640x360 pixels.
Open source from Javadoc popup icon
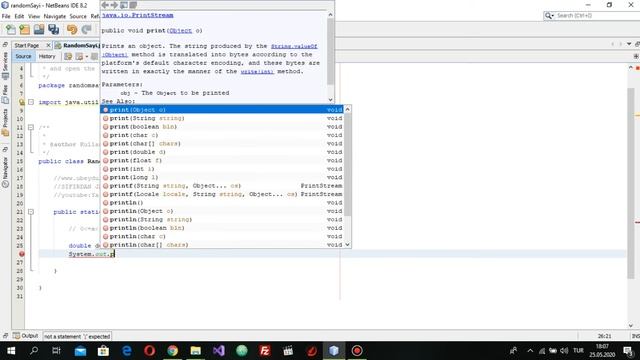pos(133,5)
